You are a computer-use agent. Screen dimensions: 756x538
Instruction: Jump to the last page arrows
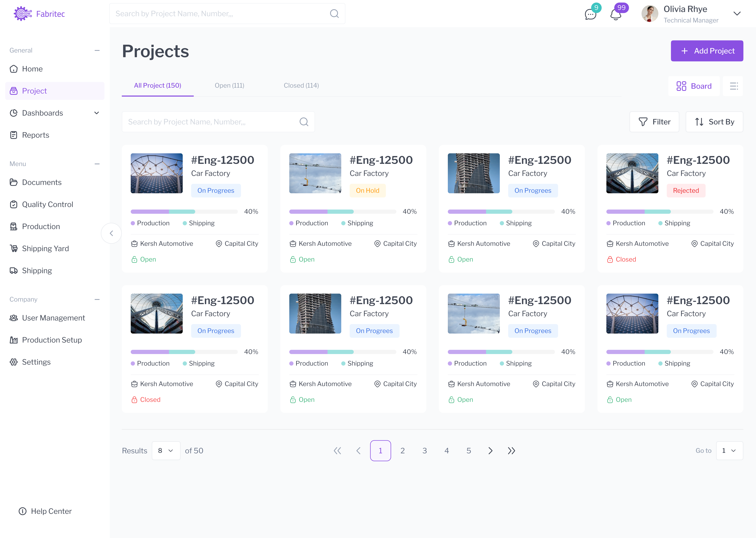[511, 451]
